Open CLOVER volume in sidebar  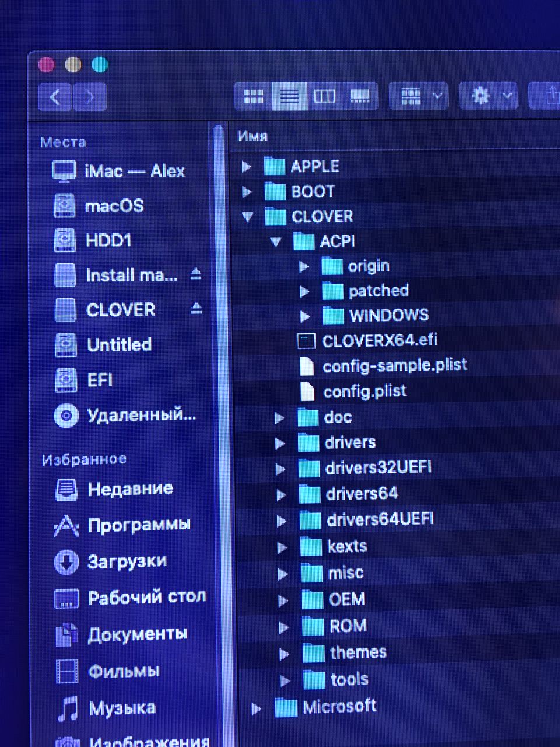(x=106, y=309)
